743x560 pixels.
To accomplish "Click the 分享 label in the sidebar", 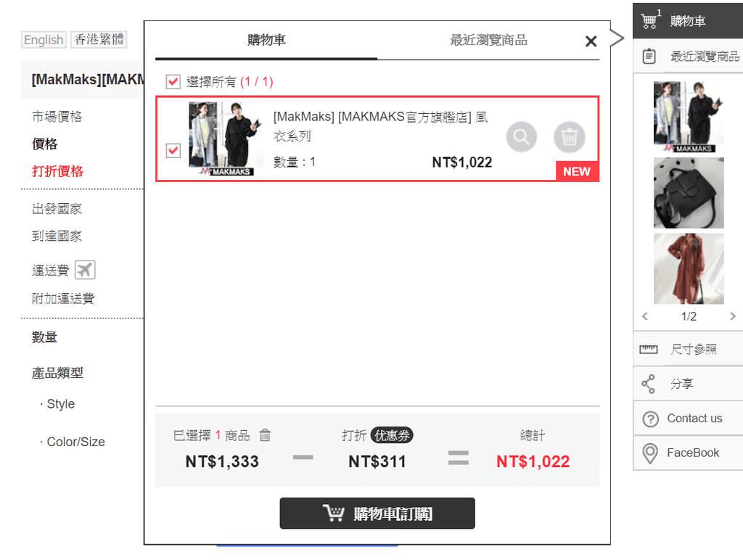I will (682, 384).
